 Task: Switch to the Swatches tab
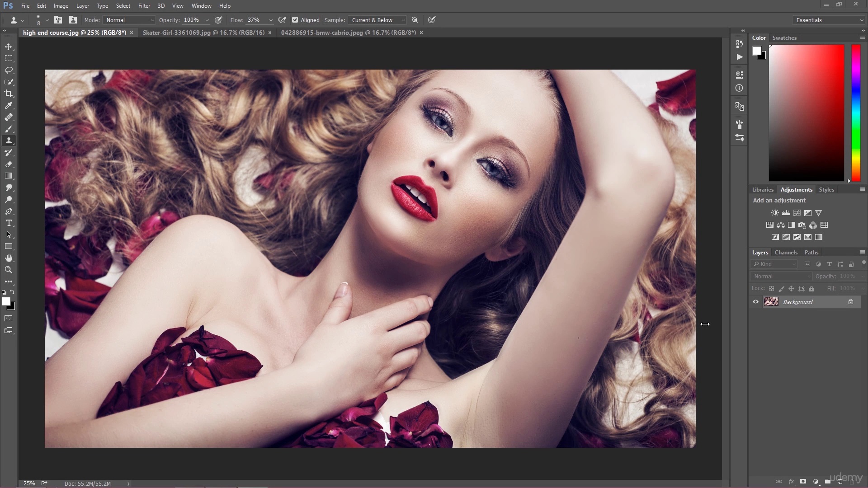coord(784,38)
